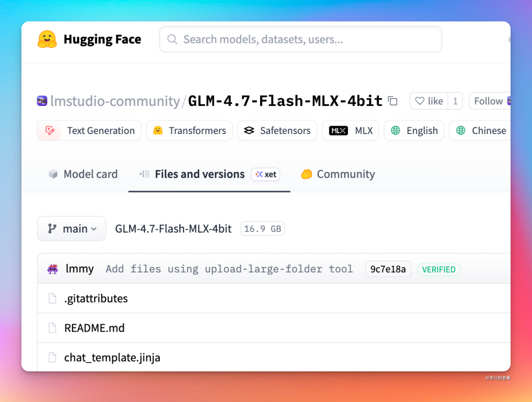Click the Safetensors stack icon
This screenshot has height=402, width=532.
pyautogui.click(x=249, y=131)
